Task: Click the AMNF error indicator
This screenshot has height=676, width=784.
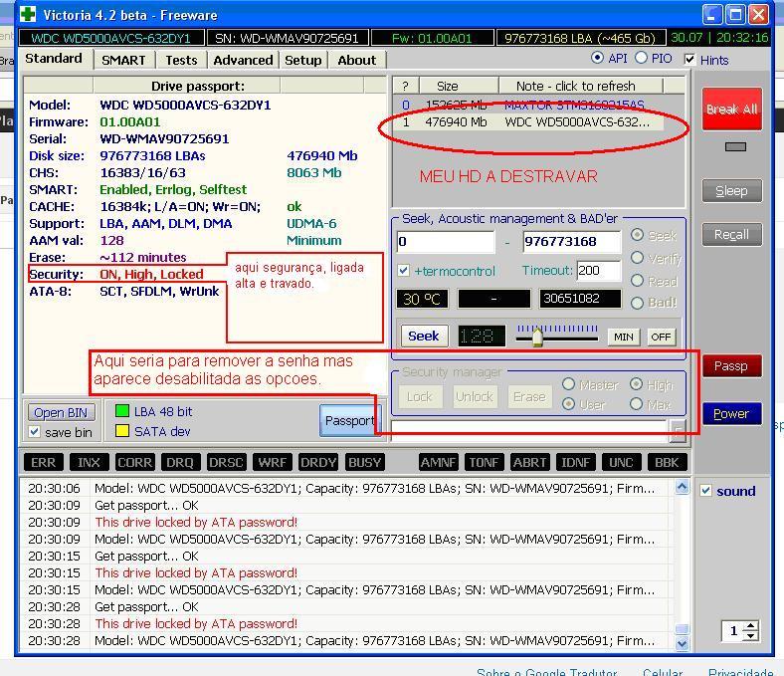Action: click(438, 462)
